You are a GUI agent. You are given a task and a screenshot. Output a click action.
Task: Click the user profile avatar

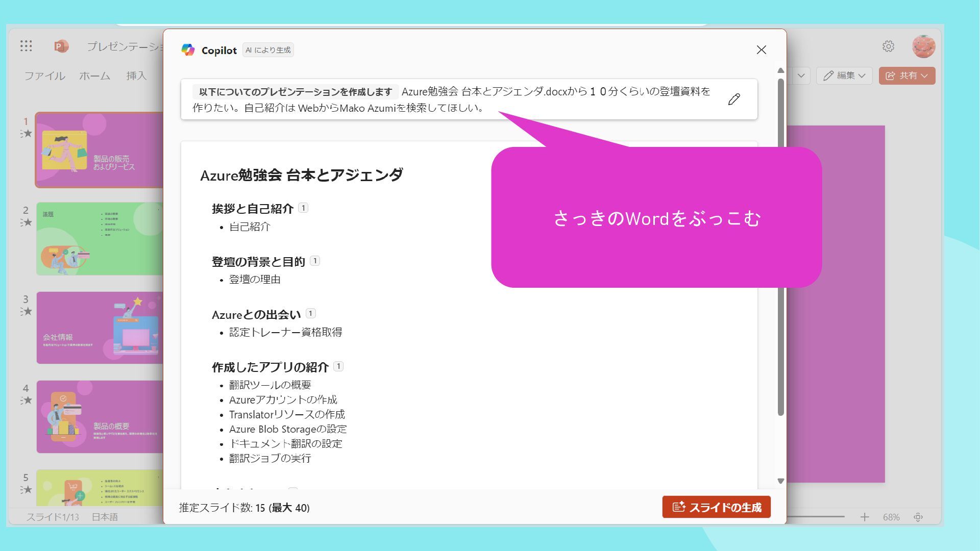point(923,46)
